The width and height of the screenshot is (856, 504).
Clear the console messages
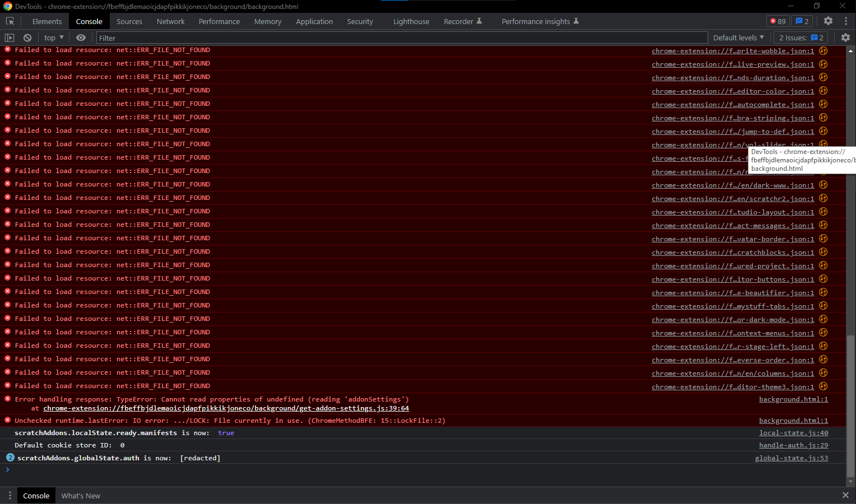27,38
